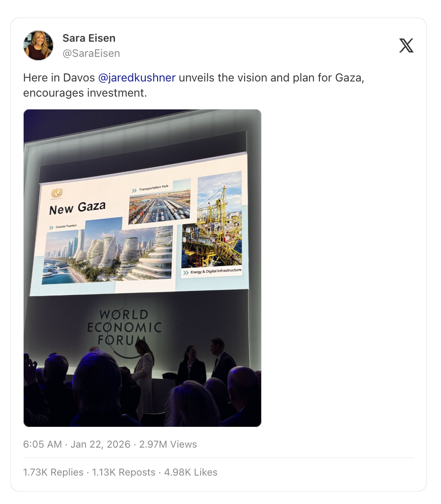Show the 4.98K Likes list
This screenshot has width=441, height=504.
click(191, 472)
